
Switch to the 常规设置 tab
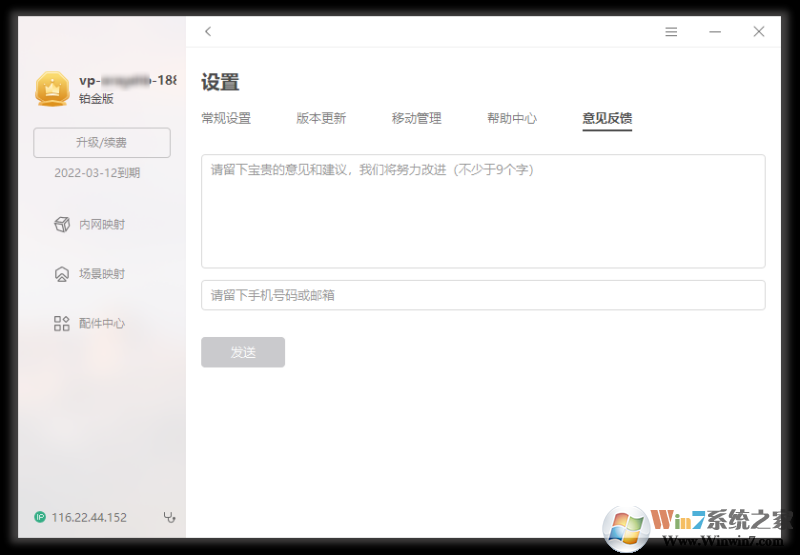pos(226,118)
